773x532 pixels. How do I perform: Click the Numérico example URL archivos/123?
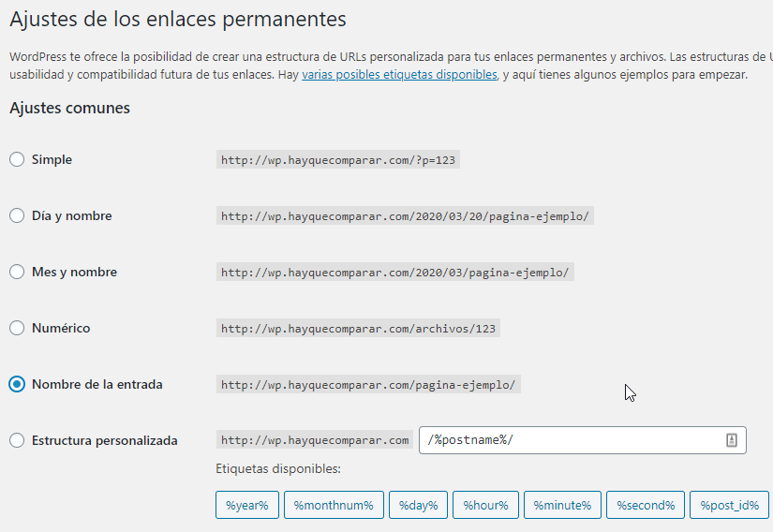point(359,329)
